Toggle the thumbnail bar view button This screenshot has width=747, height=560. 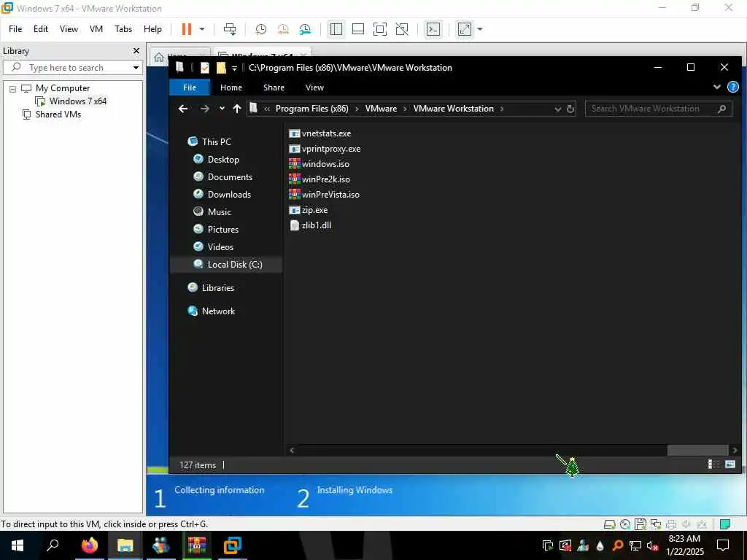coord(357,29)
